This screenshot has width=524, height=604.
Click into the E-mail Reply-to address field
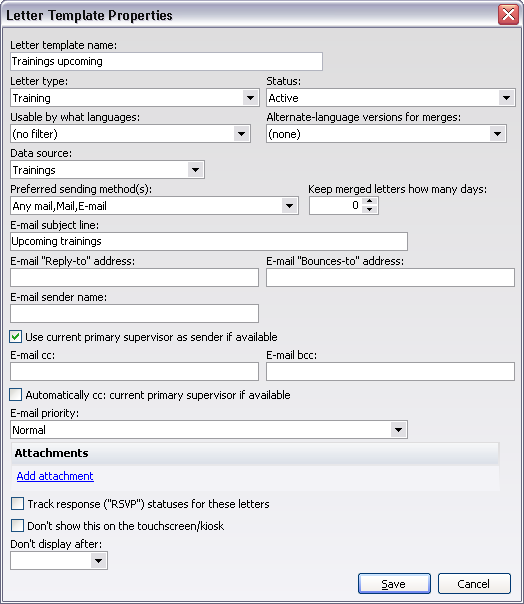(134, 277)
